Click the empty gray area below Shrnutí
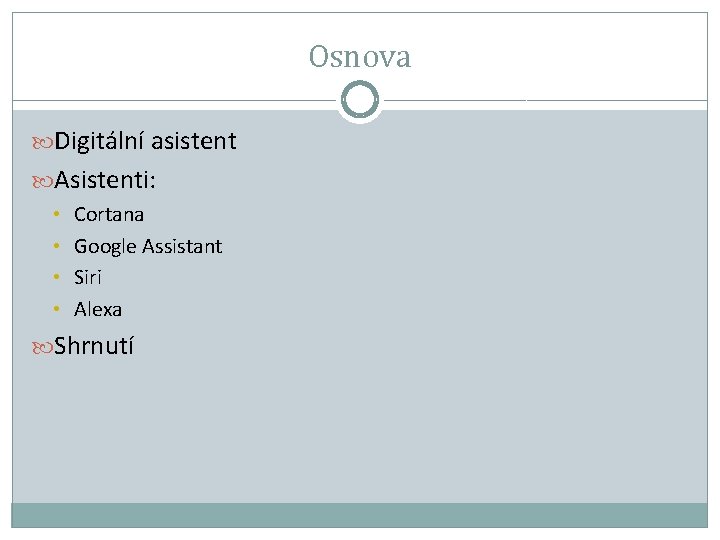Screen dimensions: 720x540 [x=360, y=430]
